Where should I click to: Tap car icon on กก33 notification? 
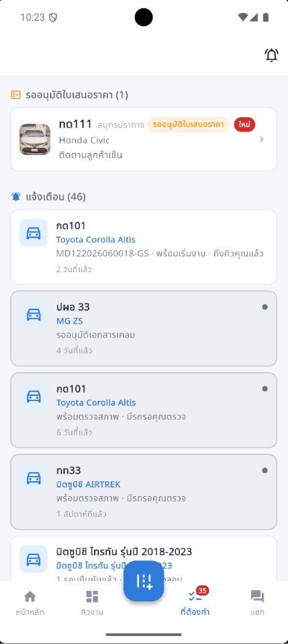coord(34,477)
